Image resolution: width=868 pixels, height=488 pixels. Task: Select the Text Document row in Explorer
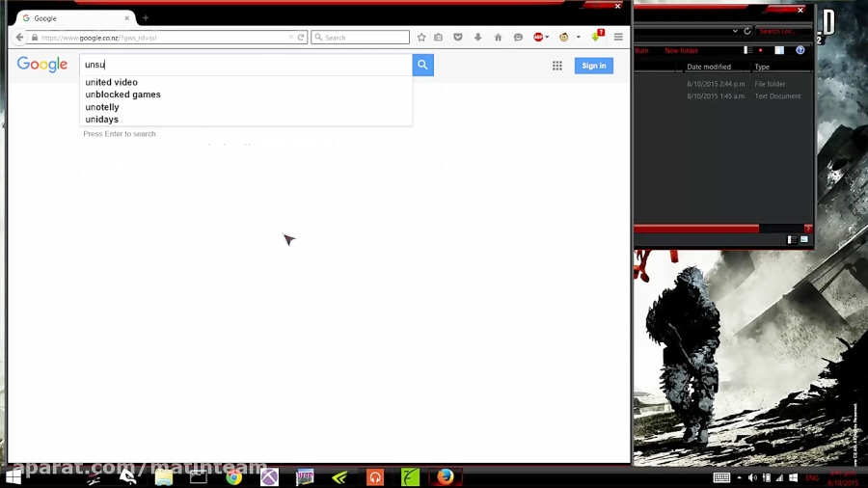pyautogui.click(x=723, y=96)
